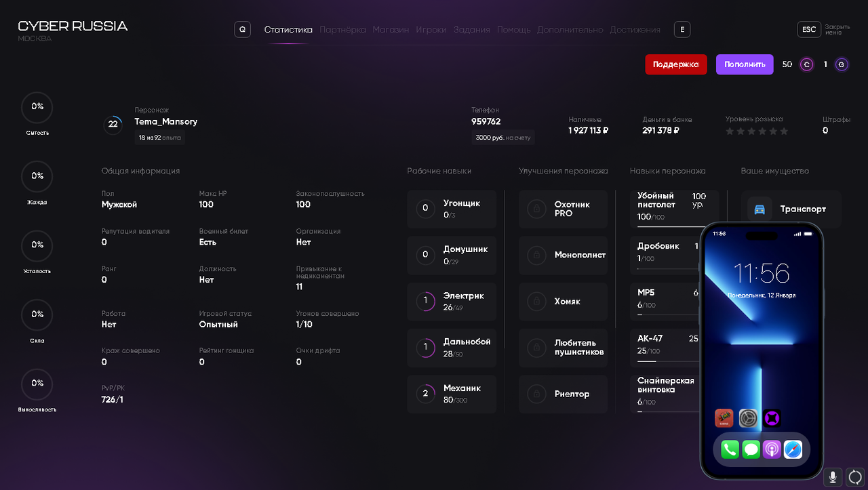The height and width of the screenshot is (490, 868).
Task: Click the Угонщик level 0 circle
Action: point(425,208)
